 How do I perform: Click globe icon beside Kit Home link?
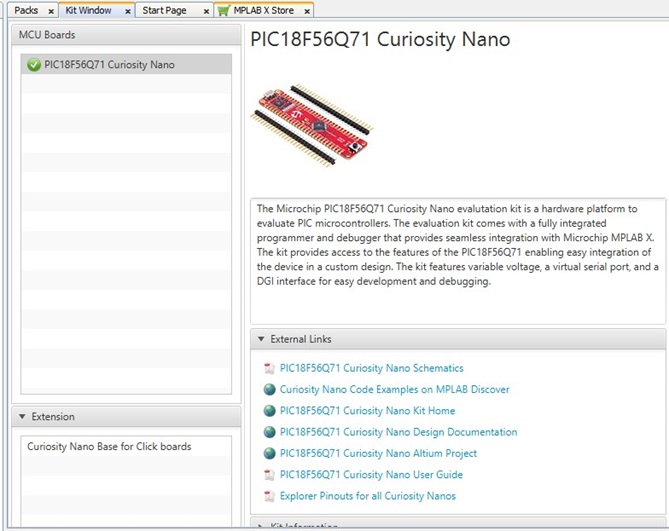pyautogui.click(x=269, y=410)
